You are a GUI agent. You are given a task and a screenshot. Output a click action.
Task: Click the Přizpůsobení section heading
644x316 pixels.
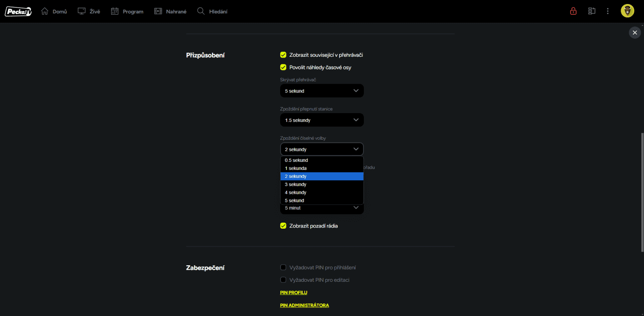(205, 55)
